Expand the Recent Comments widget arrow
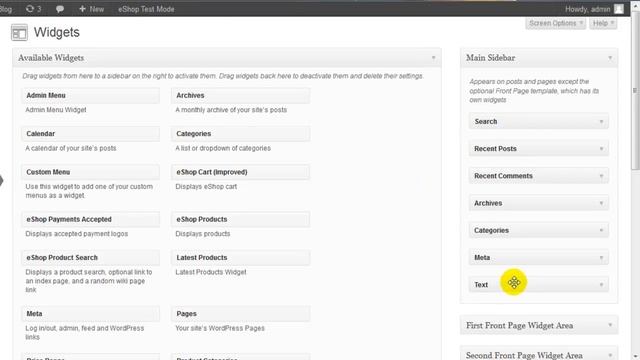 601,176
